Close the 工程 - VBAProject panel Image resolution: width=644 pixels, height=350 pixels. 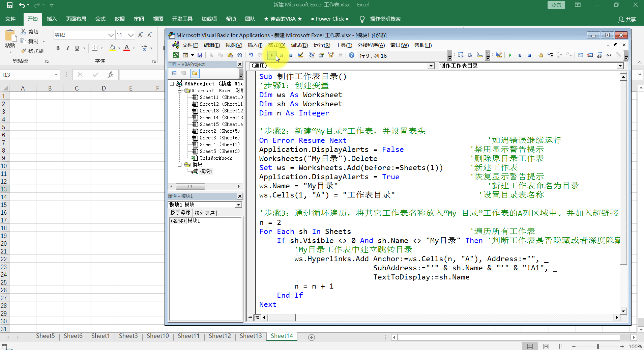coord(240,64)
